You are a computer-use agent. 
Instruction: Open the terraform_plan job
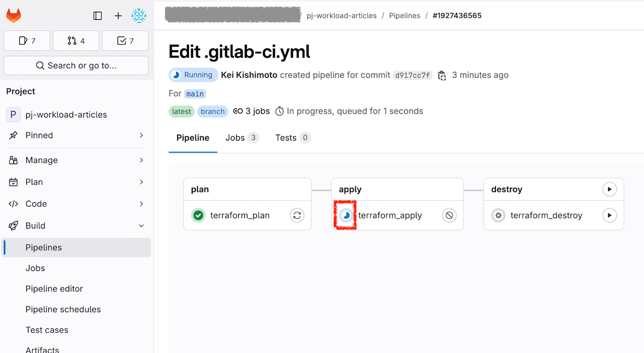(x=240, y=215)
